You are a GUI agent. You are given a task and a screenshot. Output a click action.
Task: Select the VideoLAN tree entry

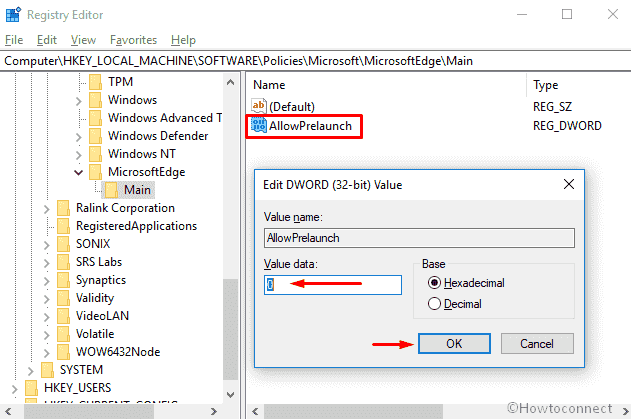click(x=102, y=316)
